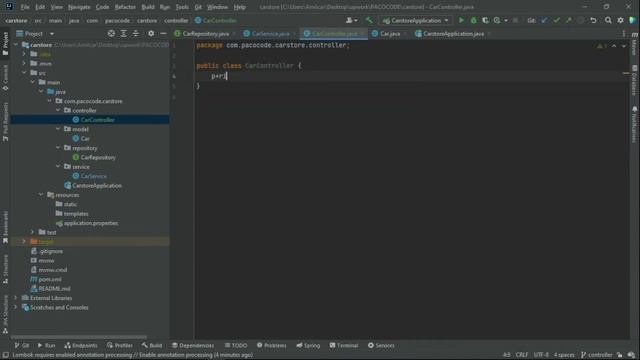Image resolution: width=640 pixels, height=360 pixels.
Task: Open the Project tool window sidebar button
Action: [5, 43]
